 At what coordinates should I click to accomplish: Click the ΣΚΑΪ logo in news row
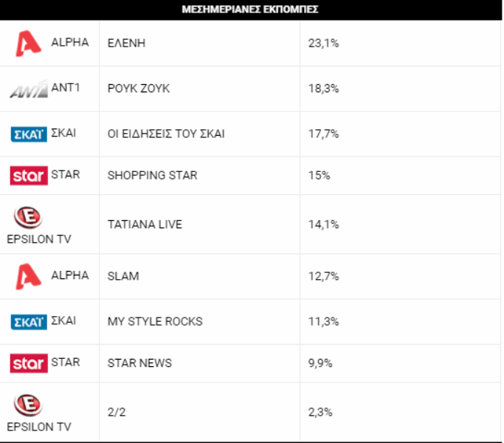click(29, 134)
